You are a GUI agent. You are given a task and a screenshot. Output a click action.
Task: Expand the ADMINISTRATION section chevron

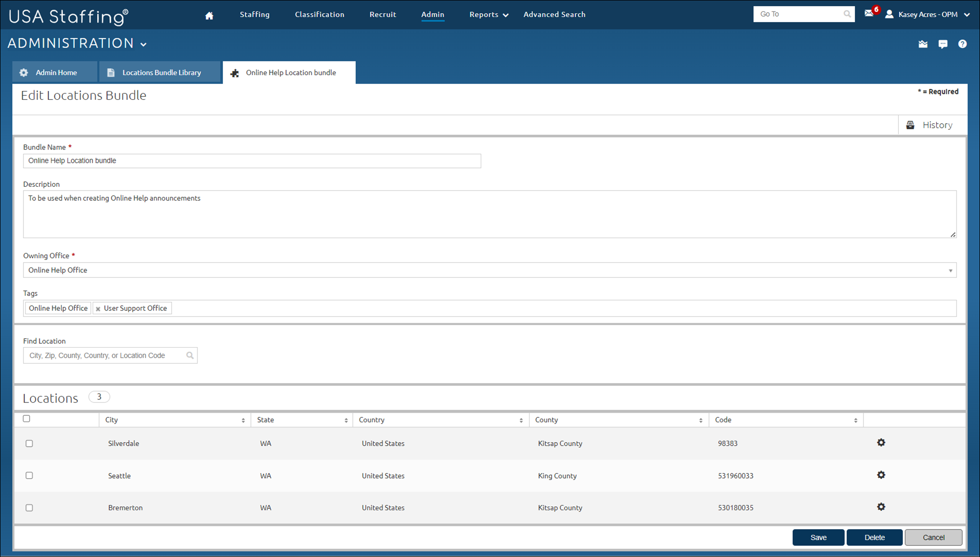tap(143, 44)
